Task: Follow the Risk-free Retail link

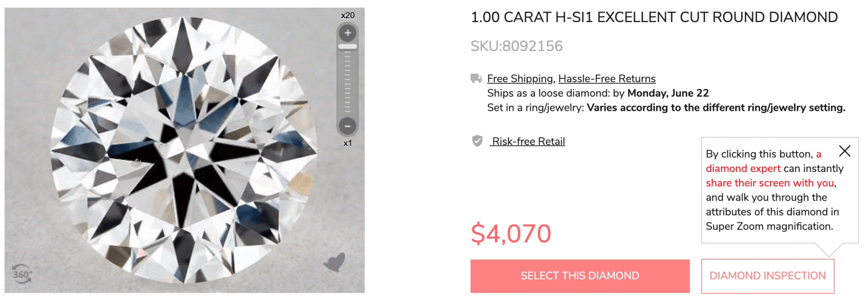Action: 528,141
